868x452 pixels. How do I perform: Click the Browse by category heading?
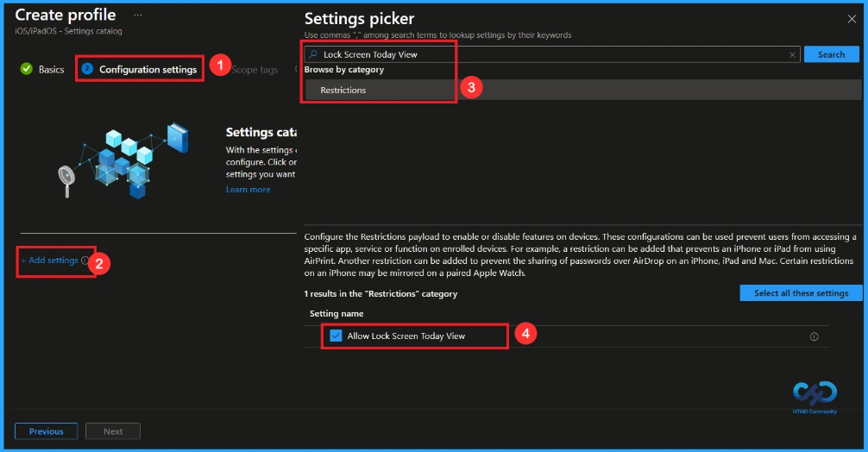(x=343, y=70)
